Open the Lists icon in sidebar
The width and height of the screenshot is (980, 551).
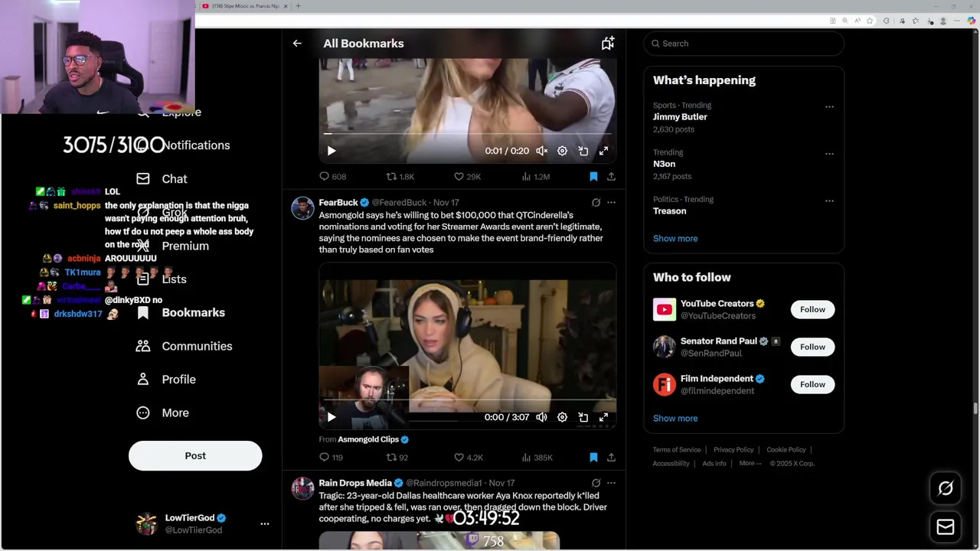(x=143, y=279)
